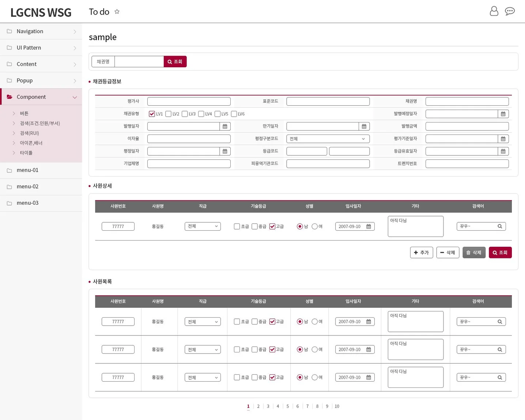Check the LV2 checkbox
The image size is (525, 420).
168,114
